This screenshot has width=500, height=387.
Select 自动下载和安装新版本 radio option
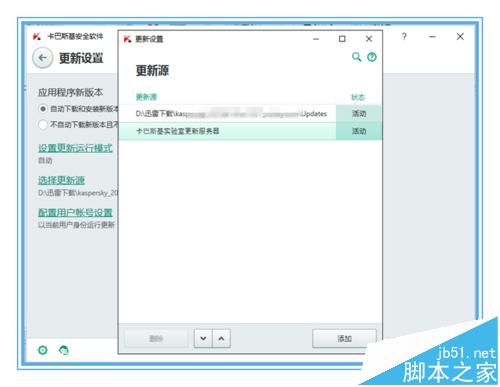(x=43, y=109)
